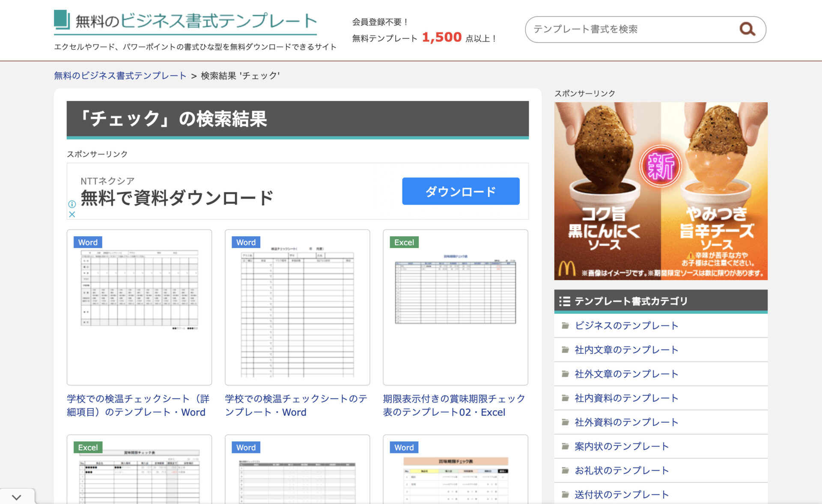Select 案内状のテンプレート category
822x504 pixels.
pyautogui.click(x=621, y=446)
